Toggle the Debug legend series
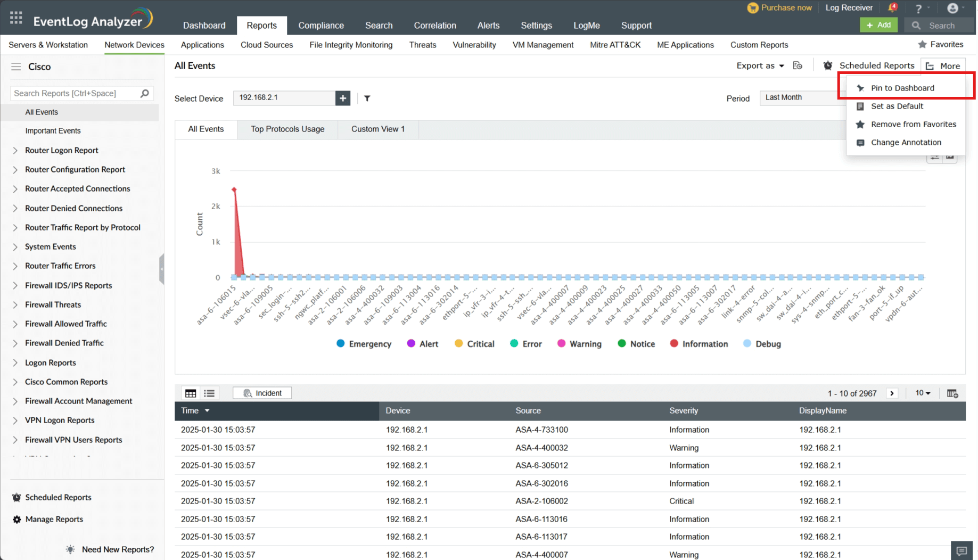 point(762,344)
